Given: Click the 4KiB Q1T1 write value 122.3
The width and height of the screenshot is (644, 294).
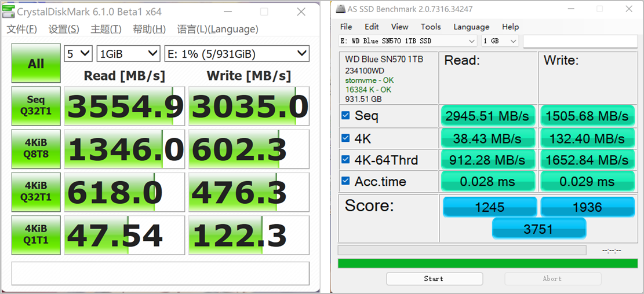Looking at the screenshot, I should pyautogui.click(x=249, y=235).
